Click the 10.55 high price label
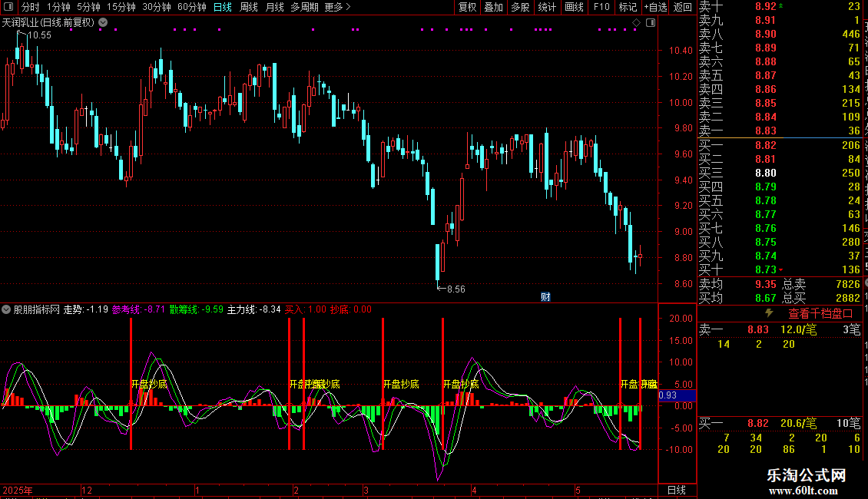868x499 pixels. (39, 35)
